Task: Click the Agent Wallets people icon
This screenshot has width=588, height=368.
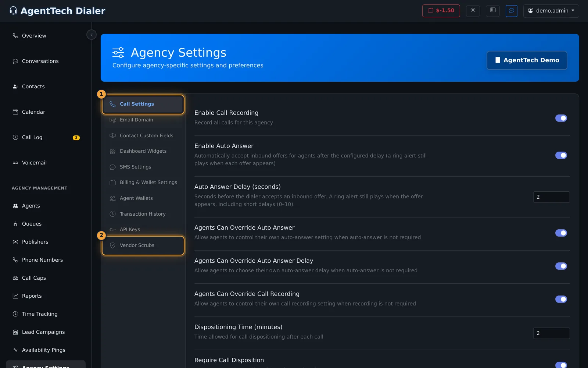Action: [x=112, y=198]
